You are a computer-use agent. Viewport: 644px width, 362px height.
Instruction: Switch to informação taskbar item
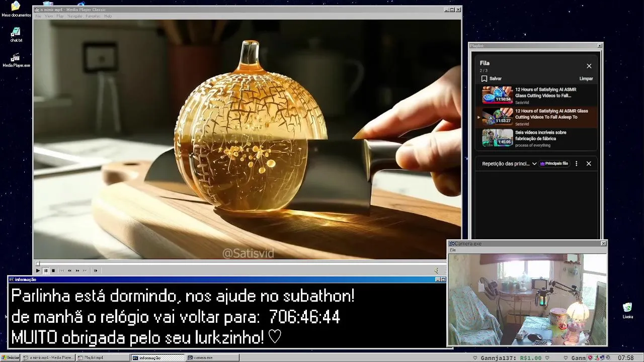coord(158,357)
